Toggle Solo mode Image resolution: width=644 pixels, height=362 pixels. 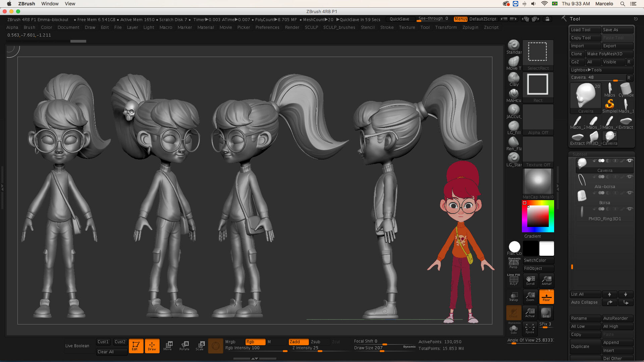[x=514, y=328]
